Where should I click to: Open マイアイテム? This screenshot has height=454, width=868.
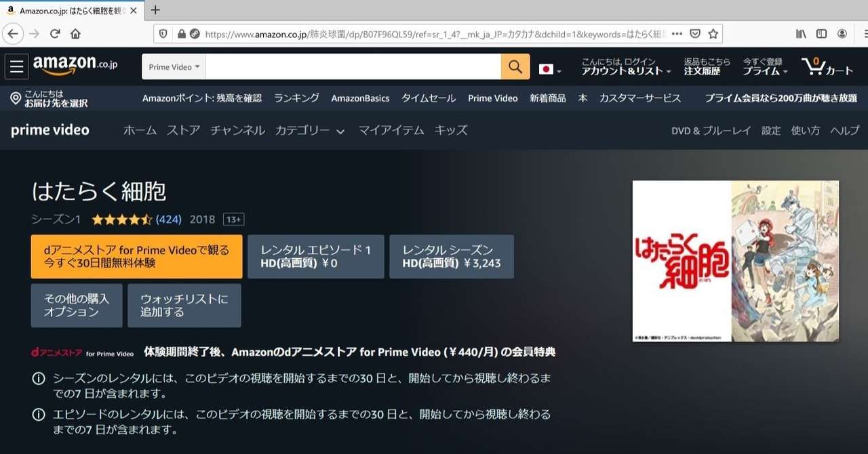pos(391,130)
